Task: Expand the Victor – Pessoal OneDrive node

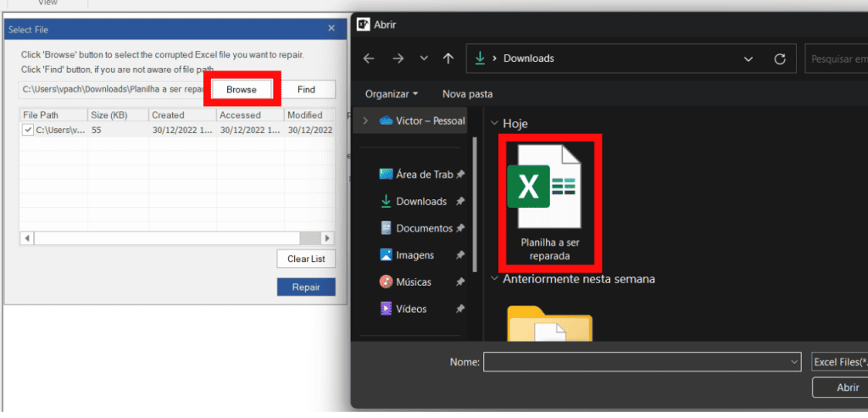Action: [365, 120]
